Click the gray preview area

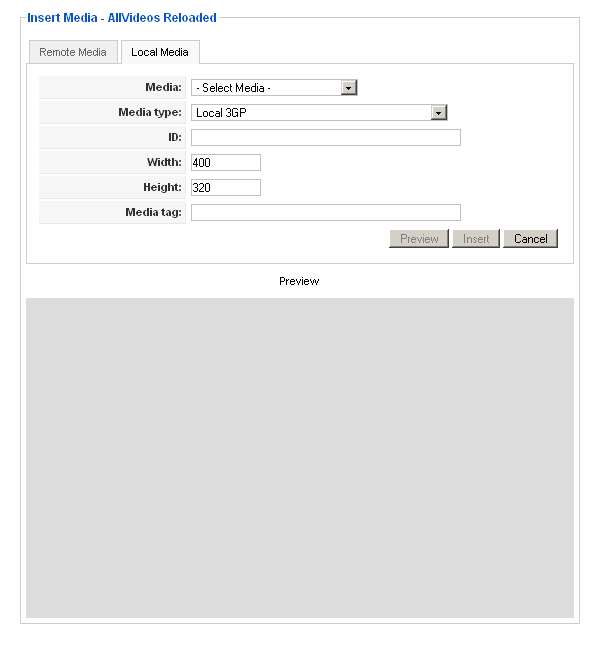(300, 458)
